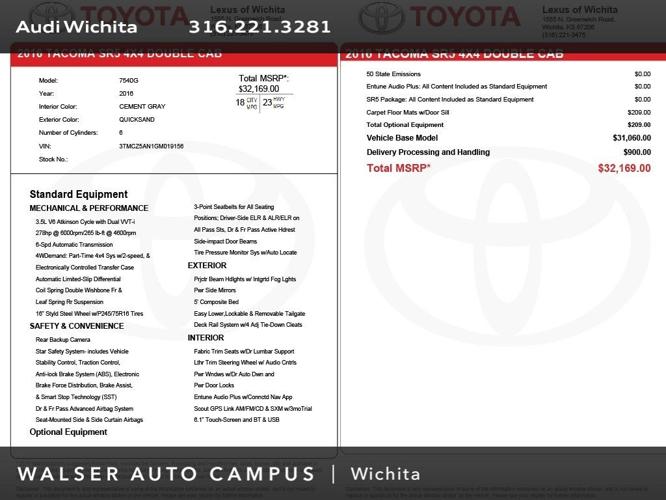666x500 pixels.
Task: Click the highway MPG rating of 23
Action: [x=267, y=102]
